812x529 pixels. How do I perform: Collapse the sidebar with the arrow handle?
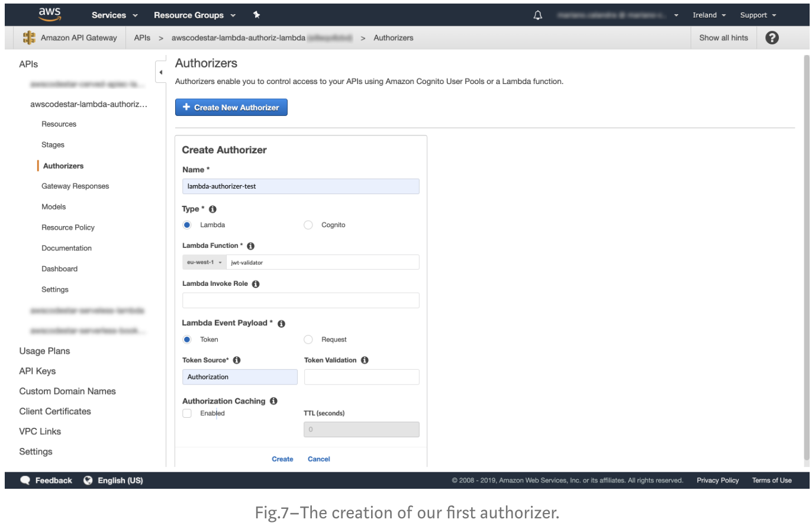[x=160, y=73]
